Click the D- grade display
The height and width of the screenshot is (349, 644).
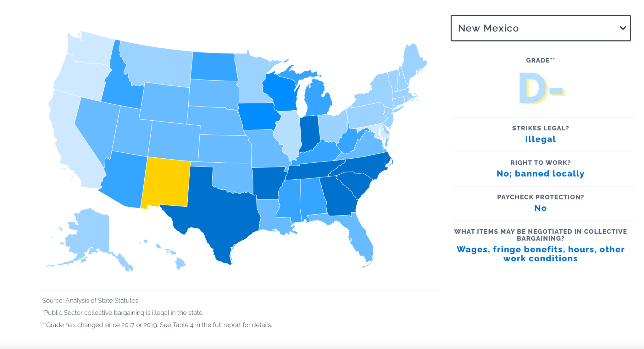(x=540, y=89)
